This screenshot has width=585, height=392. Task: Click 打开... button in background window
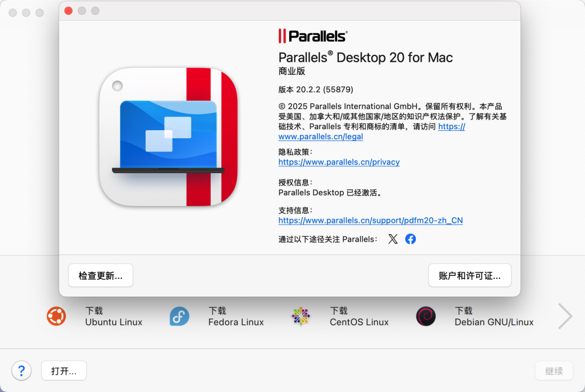pyautogui.click(x=64, y=371)
